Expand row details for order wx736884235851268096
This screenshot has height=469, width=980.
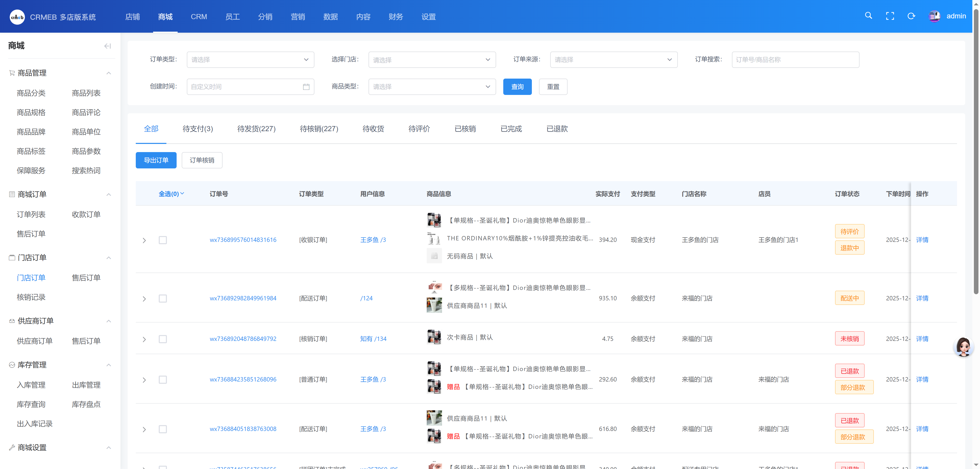point(144,380)
